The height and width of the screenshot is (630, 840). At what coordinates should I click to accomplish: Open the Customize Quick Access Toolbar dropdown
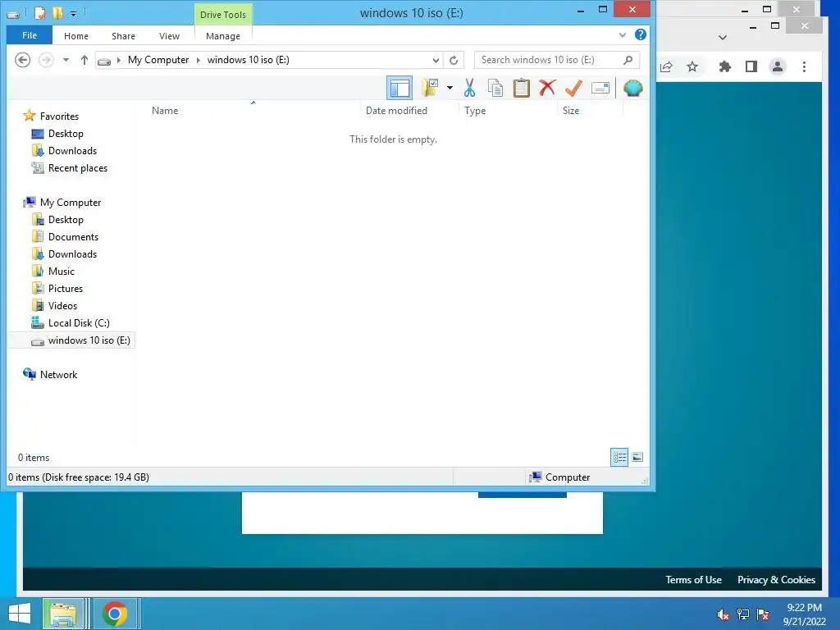pyautogui.click(x=73, y=13)
